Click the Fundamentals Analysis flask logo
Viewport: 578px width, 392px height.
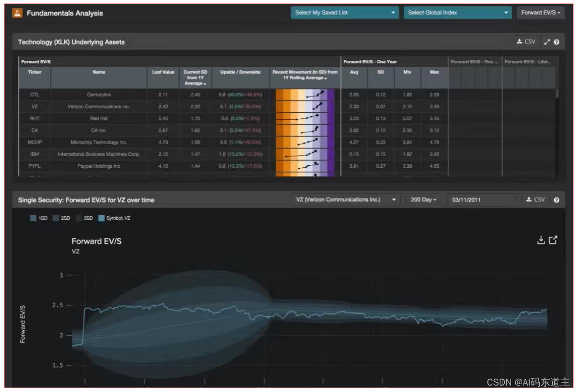coord(17,13)
